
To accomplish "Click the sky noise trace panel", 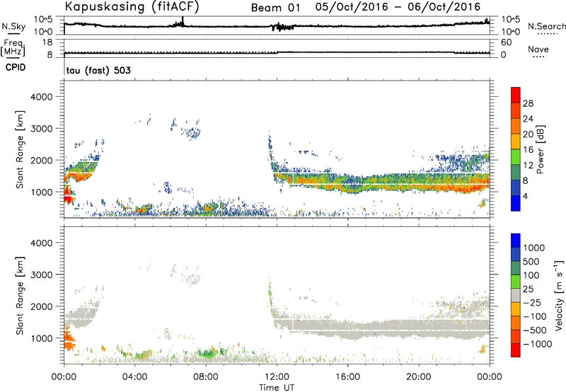I will [x=277, y=25].
